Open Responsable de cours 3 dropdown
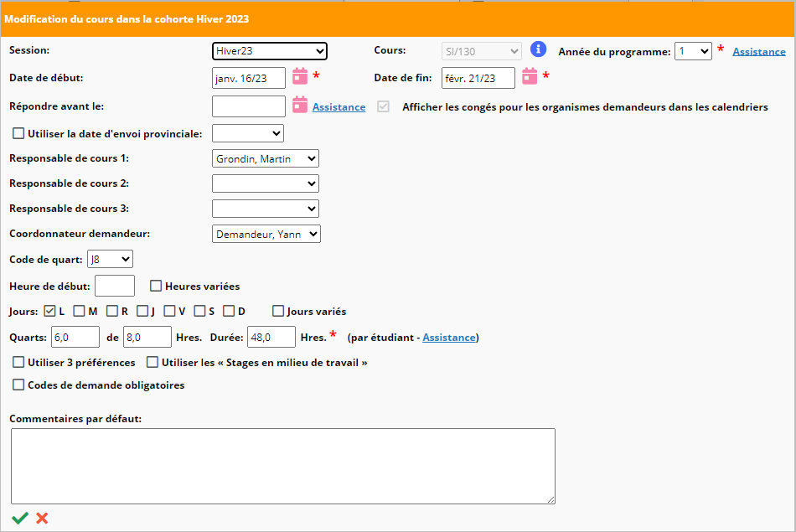The width and height of the screenshot is (796, 532). pos(266,209)
